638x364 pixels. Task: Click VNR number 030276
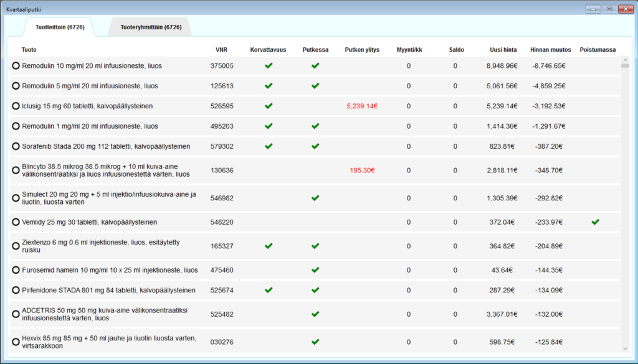pyautogui.click(x=222, y=342)
